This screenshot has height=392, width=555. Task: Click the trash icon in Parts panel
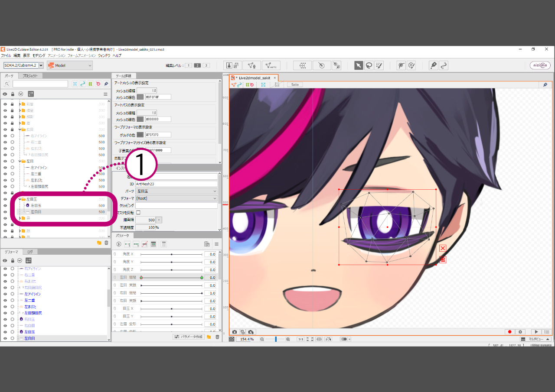click(x=106, y=243)
